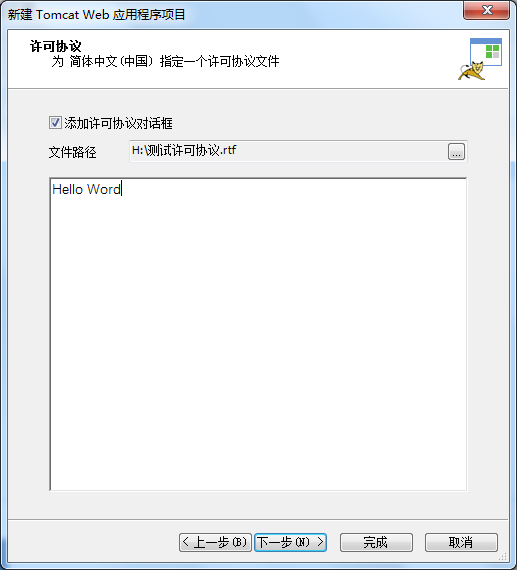Click the Tomcat project wizard icon
The image size is (517, 570).
click(x=480, y=59)
